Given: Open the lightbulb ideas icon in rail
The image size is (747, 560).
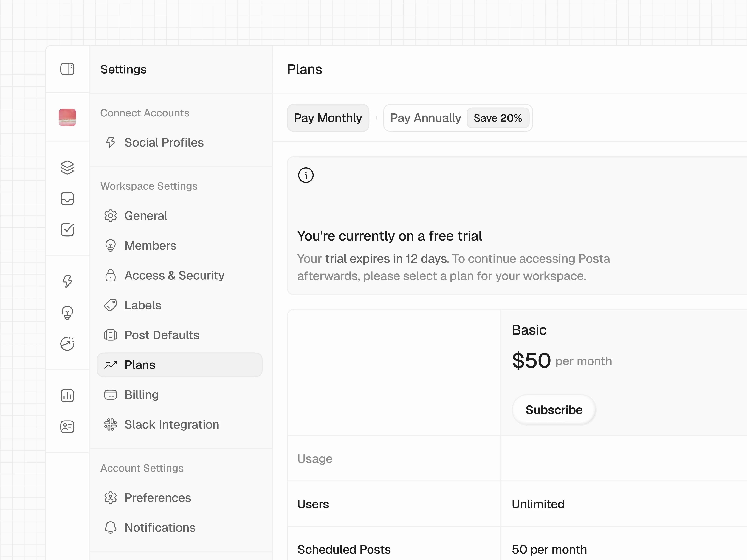Looking at the screenshot, I should (67, 313).
